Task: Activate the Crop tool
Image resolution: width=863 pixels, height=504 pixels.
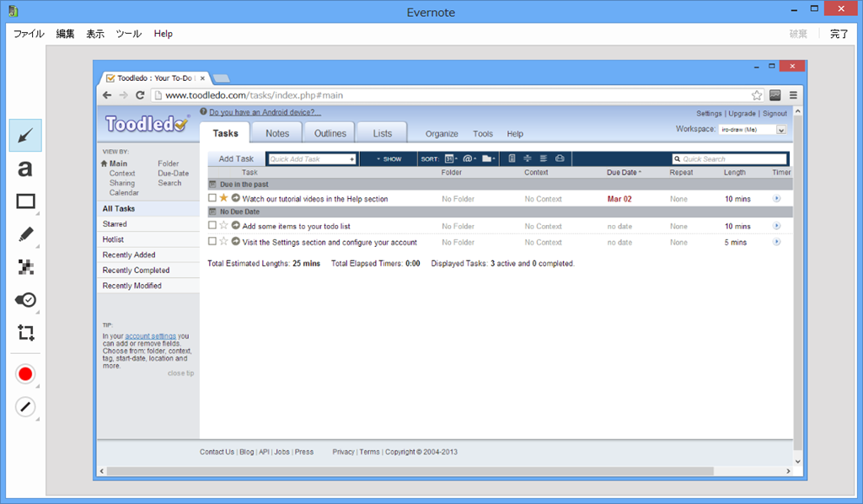Action: coord(25,332)
